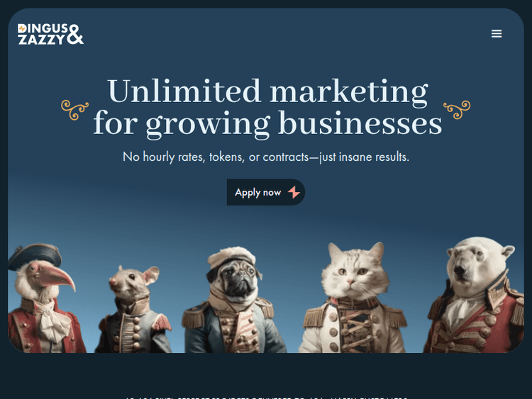Click the large ampersand in the logo
This screenshot has height=399, width=532.
(x=75, y=34)
